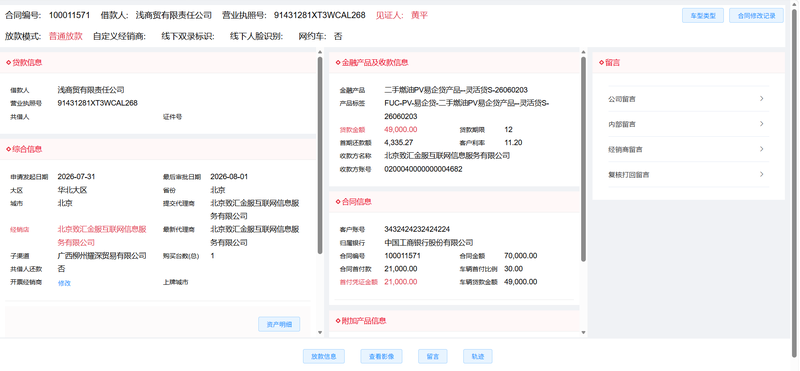Click the 提交代理商 company name
Image resolution: width=800 pixels, height=371 pixels.
pos(255,210)
